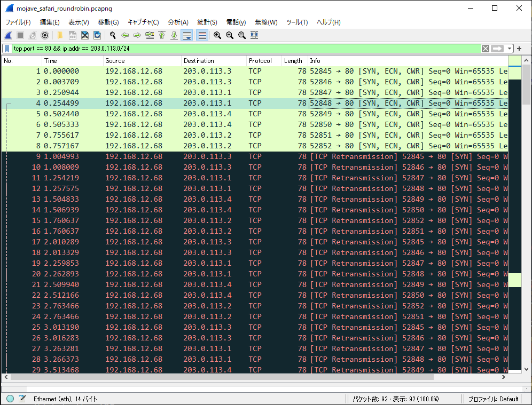
Task: Open a capture file with folder icon
Action: tap(60, 35)
